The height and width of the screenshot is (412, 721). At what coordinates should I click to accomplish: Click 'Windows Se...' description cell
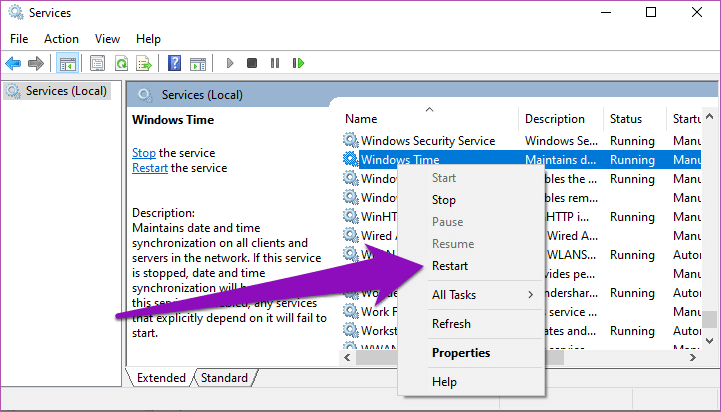coord(561,141)
